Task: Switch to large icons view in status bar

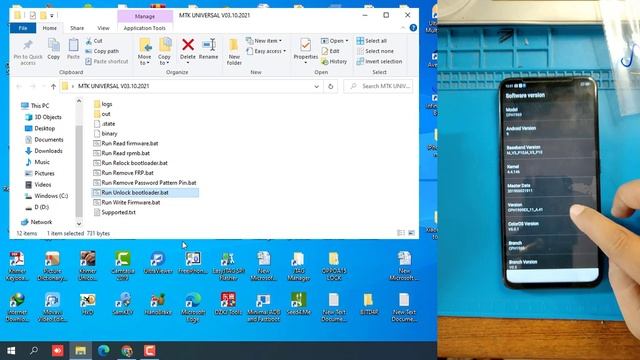Action: coord(411,233)
